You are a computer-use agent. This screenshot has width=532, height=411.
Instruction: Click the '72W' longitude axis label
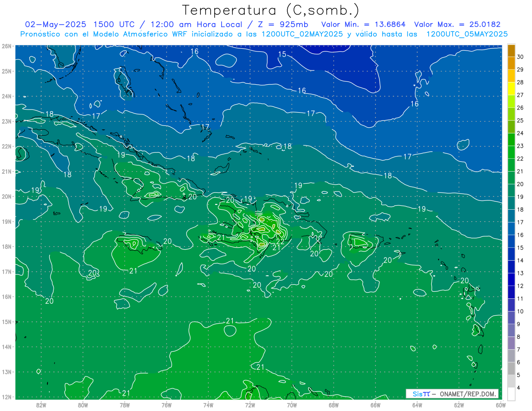[250, 405]
